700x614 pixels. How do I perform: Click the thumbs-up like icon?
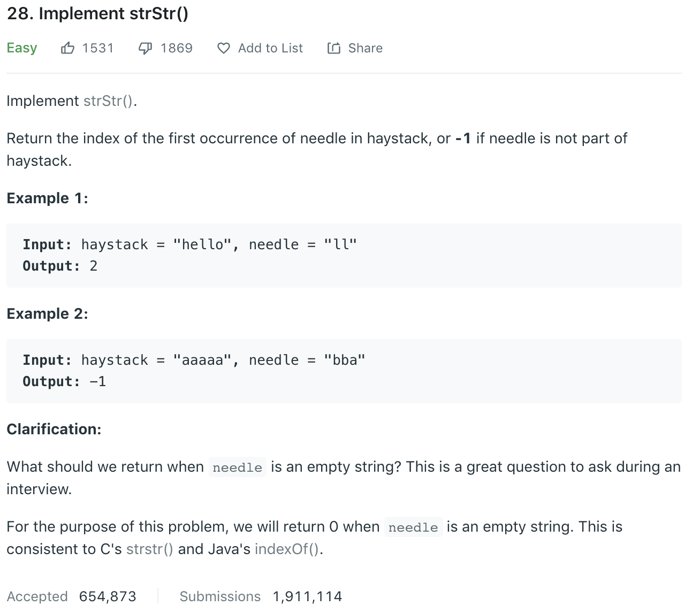[x=67, y=48]
